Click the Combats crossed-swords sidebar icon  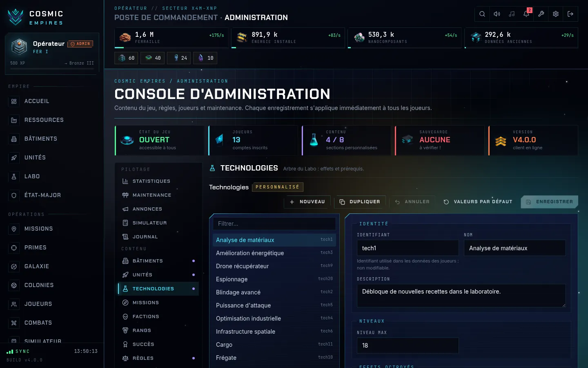click(x=14, y=323)
